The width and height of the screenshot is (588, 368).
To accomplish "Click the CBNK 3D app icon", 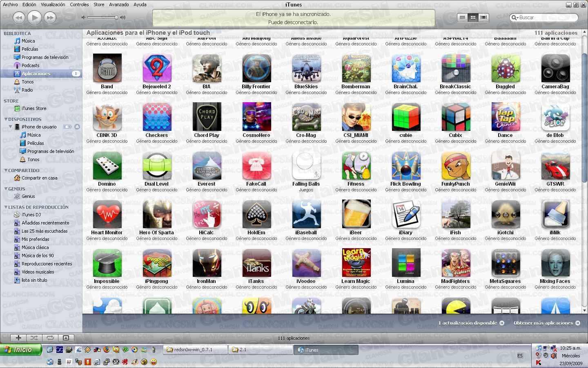I will pos(107,117).
